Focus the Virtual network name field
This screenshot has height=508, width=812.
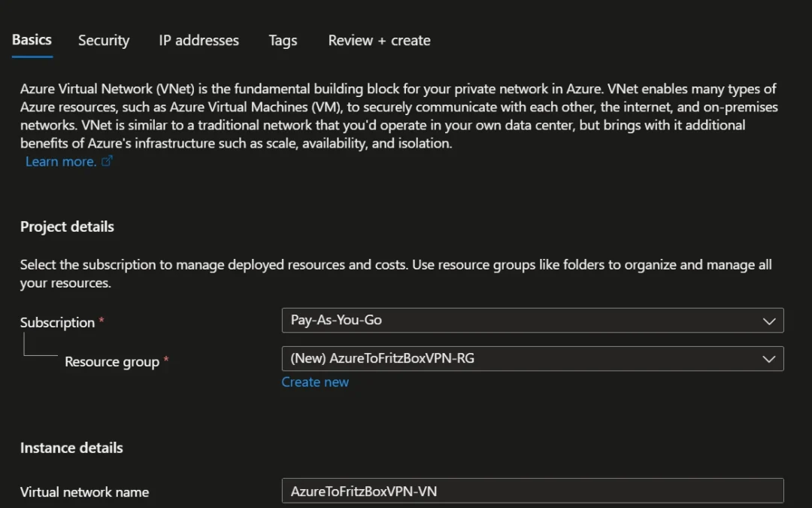tap(532, 491)
